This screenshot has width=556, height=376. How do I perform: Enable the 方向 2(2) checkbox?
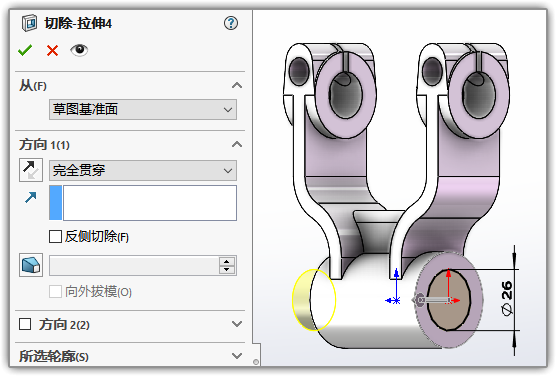coord(25,324)
